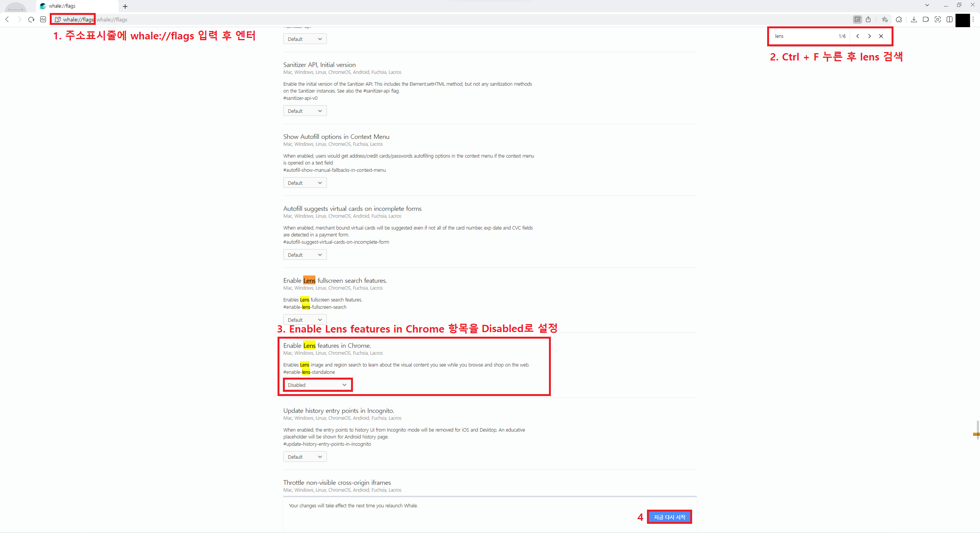Go to previous find result
Screen dimensions: 980x533
(857, 36)
